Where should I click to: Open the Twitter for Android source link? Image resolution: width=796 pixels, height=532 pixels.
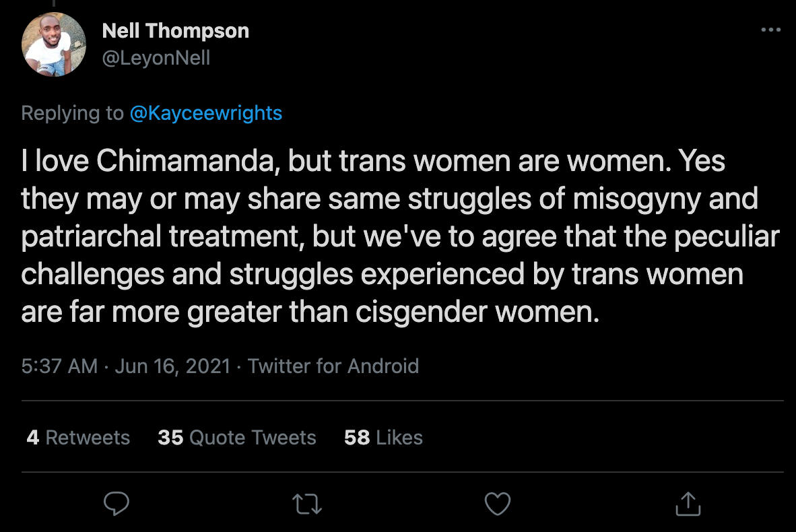click(333, 366)
